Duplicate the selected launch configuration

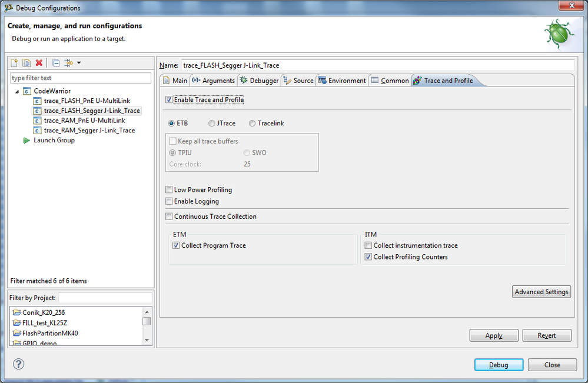(x=26, y=63)
